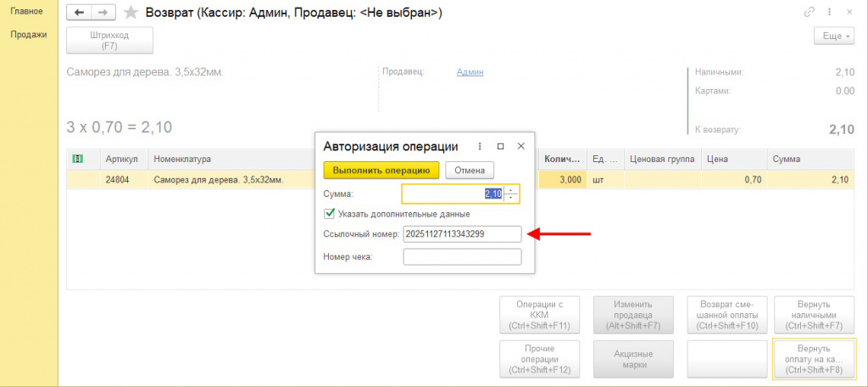The width and height of the screenshot is (868, 387).
Task: Click Возврат смешанной оплаты button
Action: (x=727, y=315)
